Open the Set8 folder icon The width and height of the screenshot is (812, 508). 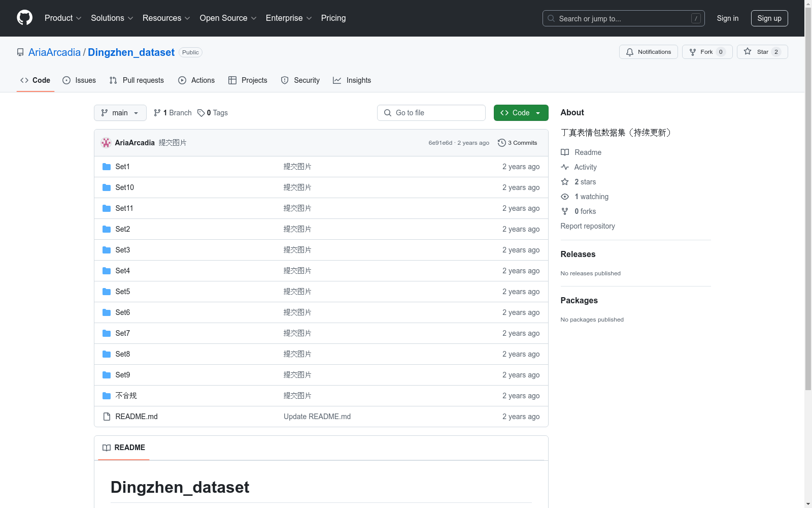(107, 354)
